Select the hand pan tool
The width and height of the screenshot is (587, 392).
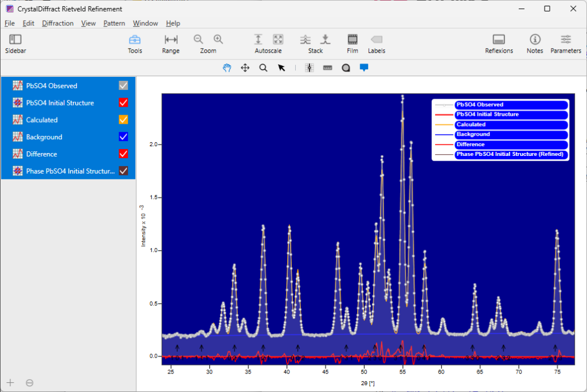[227, 68]
